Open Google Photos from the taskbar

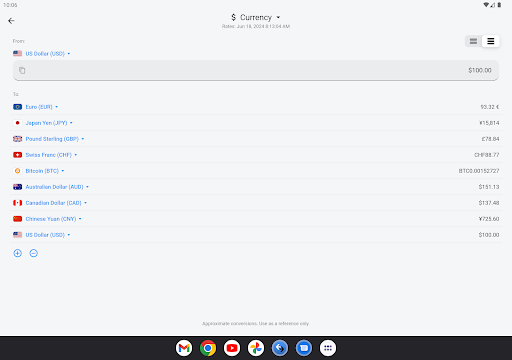pyautogui.click(x=256, y=348)
